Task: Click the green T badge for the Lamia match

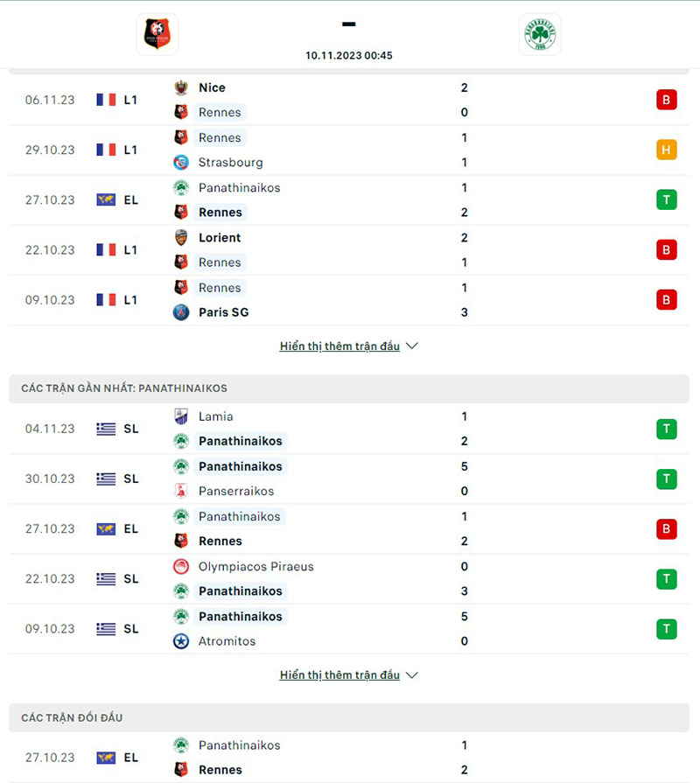Action: pos(667,429)
